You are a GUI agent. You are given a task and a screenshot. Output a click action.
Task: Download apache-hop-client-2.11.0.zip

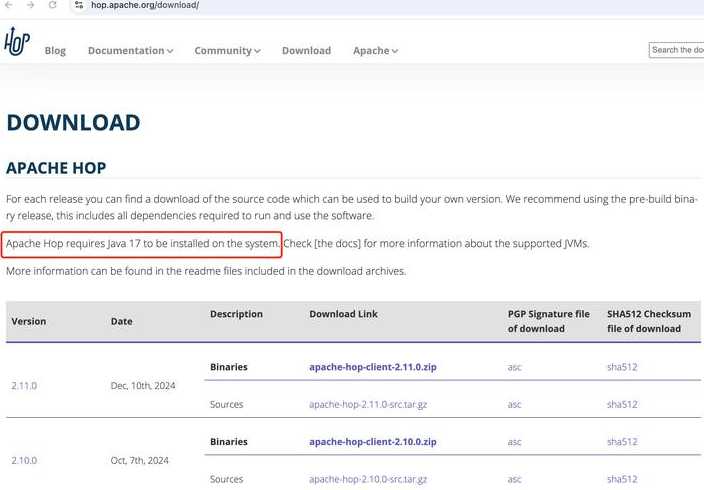(x=373, y=367)
